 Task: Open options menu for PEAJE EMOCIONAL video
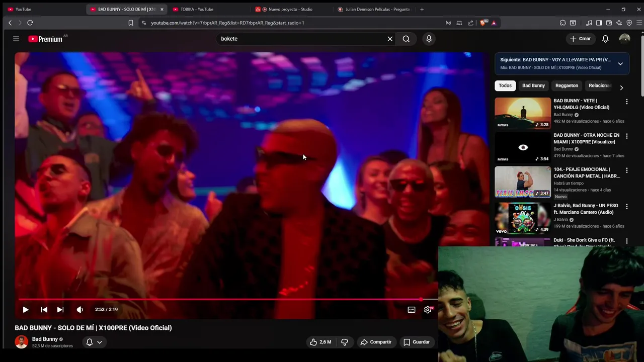tap(626, 170)
